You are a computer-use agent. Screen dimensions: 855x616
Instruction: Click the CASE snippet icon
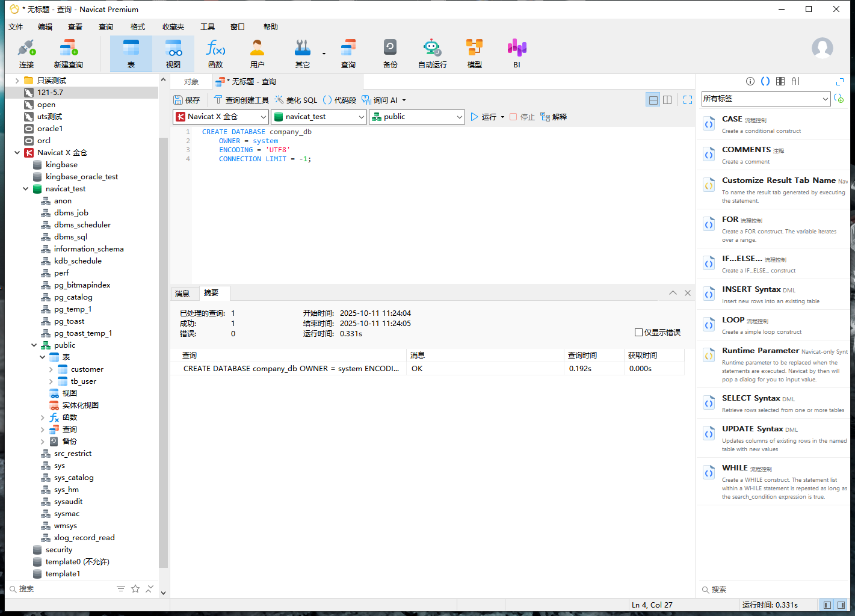pos(709,124)
